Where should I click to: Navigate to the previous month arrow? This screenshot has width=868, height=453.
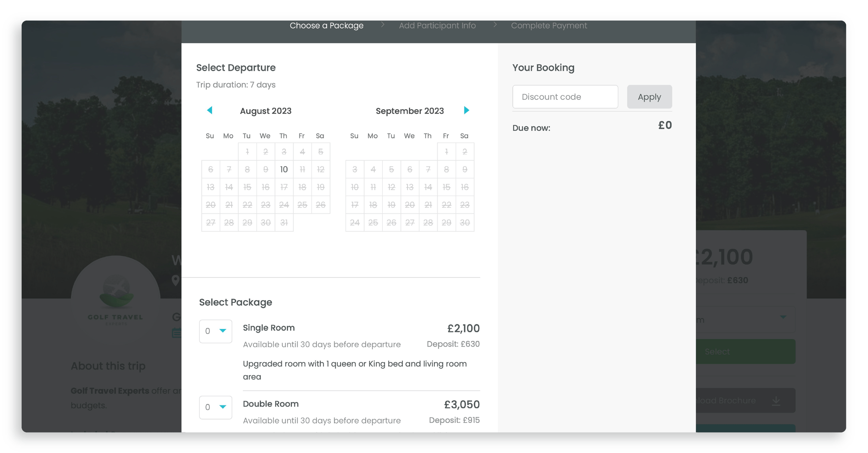pyautogui.click(x=210, y=111)
